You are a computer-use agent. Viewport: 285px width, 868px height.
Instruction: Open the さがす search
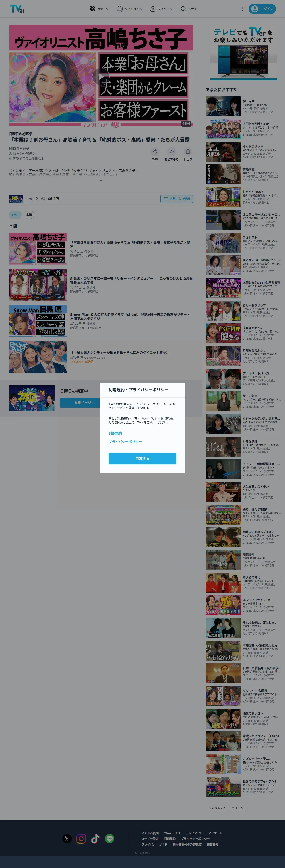tap(189, 9)
